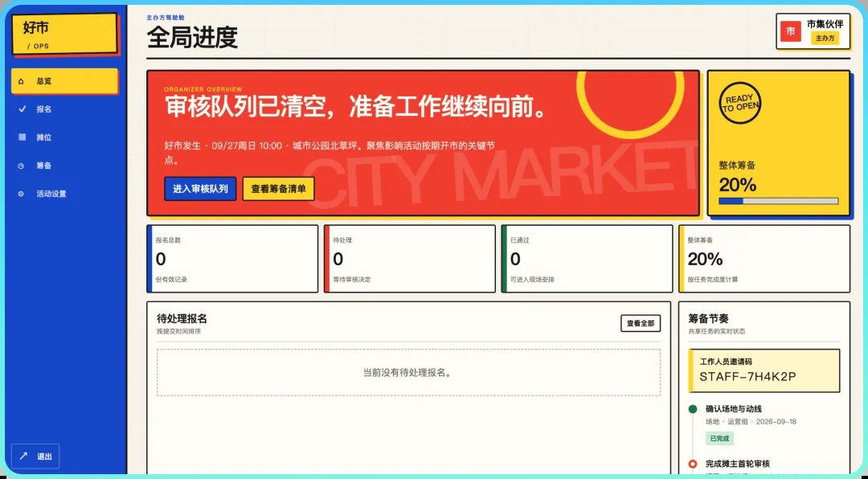Open the 摊位 booths page

tap(64, 137)
